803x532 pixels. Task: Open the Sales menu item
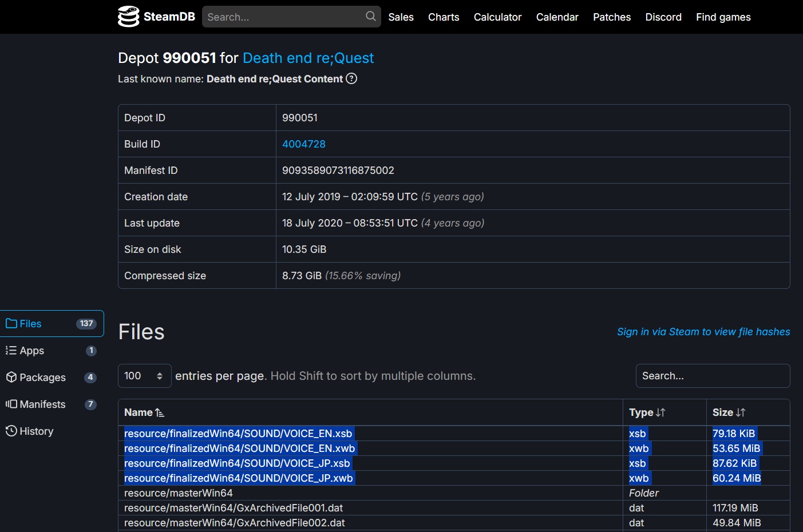point(401,17)
